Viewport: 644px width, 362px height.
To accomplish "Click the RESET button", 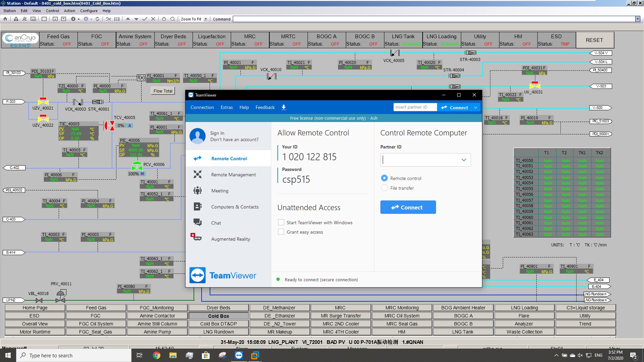I will [594, 40].
